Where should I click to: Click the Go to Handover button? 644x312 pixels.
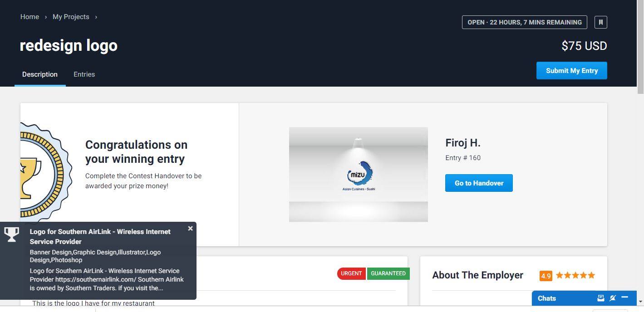pos(479,183)
